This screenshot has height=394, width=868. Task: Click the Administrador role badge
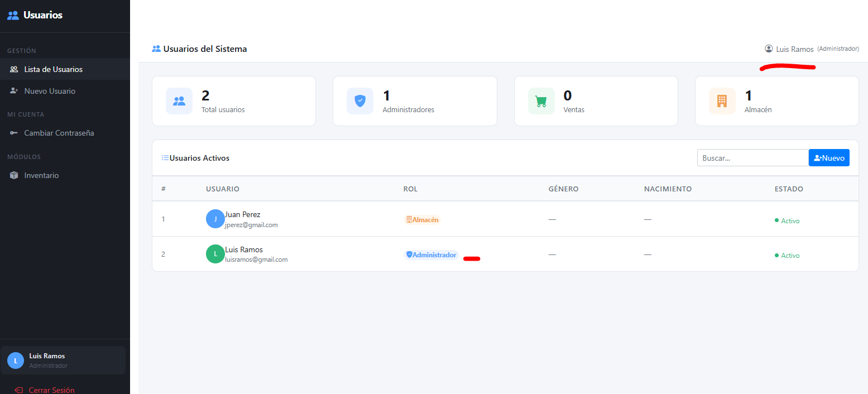431,255
